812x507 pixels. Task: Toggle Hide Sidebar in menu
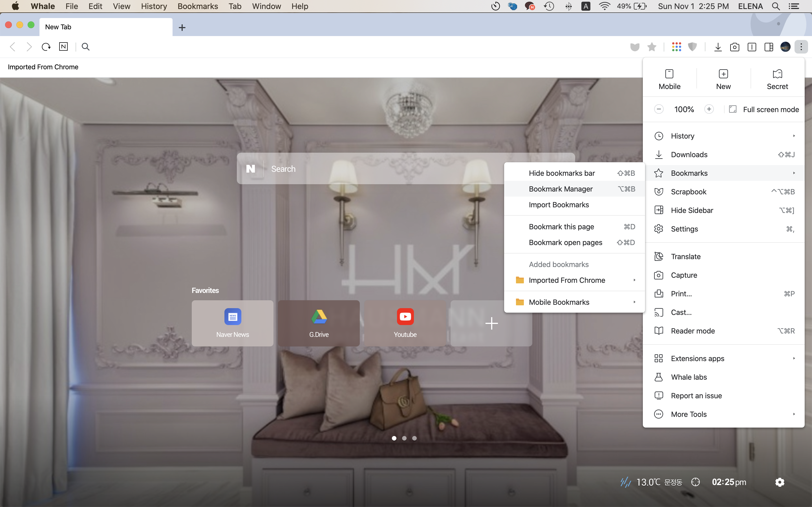692,210
